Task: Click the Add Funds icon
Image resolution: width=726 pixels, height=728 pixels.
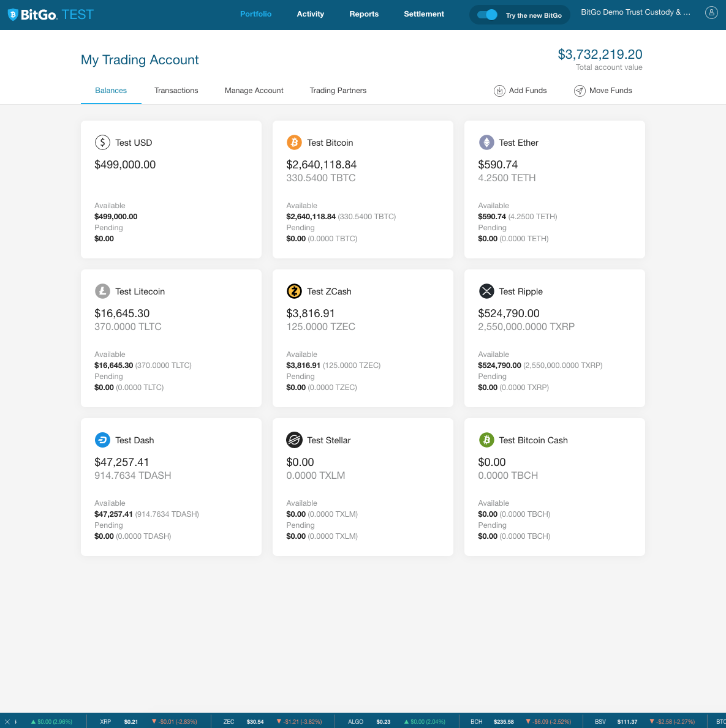Action: pos(499,91)
